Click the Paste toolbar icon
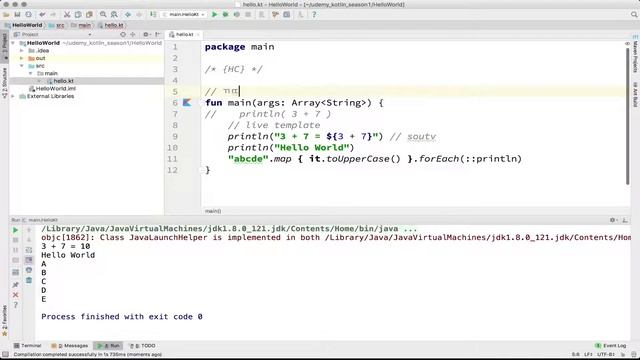Viewport: 640px width, 360px height. pyautogui.click(x=89, y=15)
